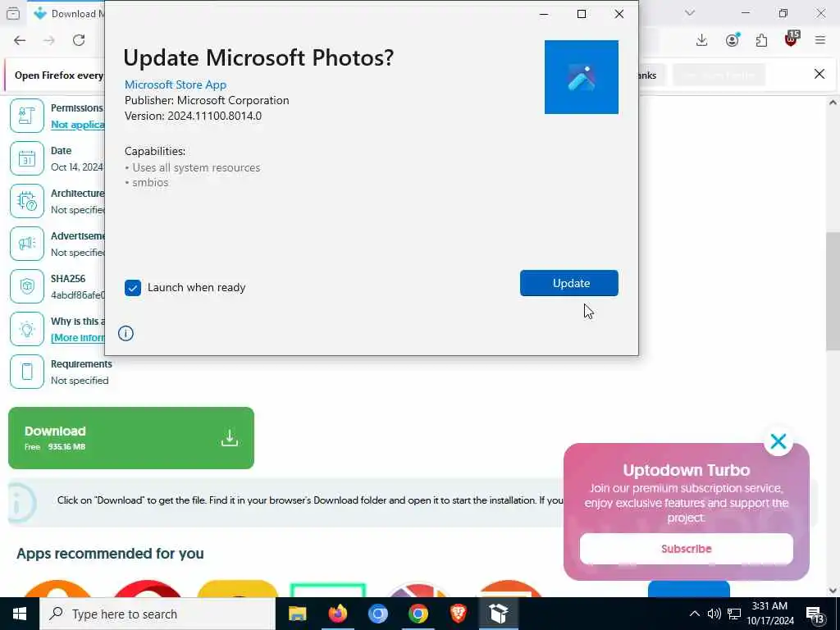Click Subscribe in the Uptodown Turbo popup
The width and height of the screenshot is (840, 630).
click(x=687, y=549)
